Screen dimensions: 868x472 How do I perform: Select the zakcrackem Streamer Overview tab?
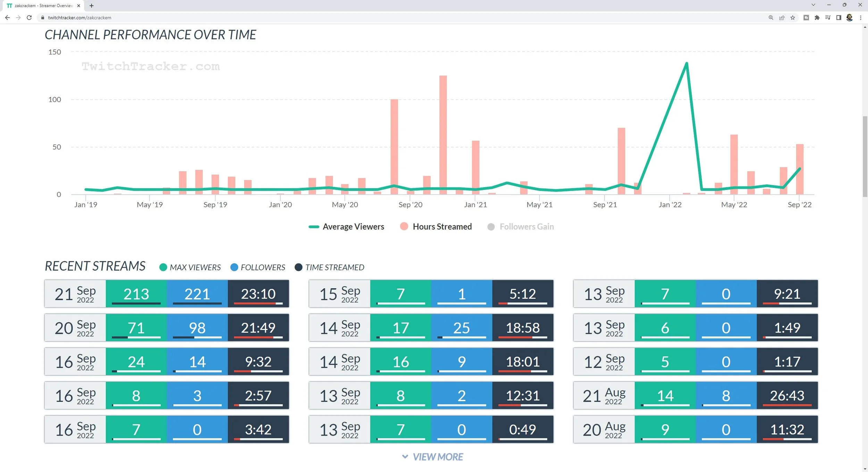click(43, 6)
